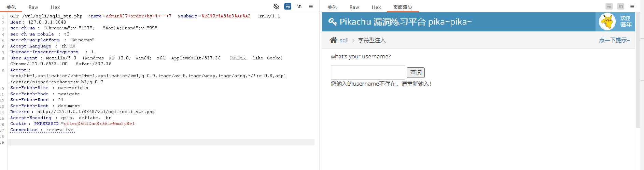This screenshot has width=644, height=170.
Task: Open request panel hamburger menu
Action: tap(311, 6)
